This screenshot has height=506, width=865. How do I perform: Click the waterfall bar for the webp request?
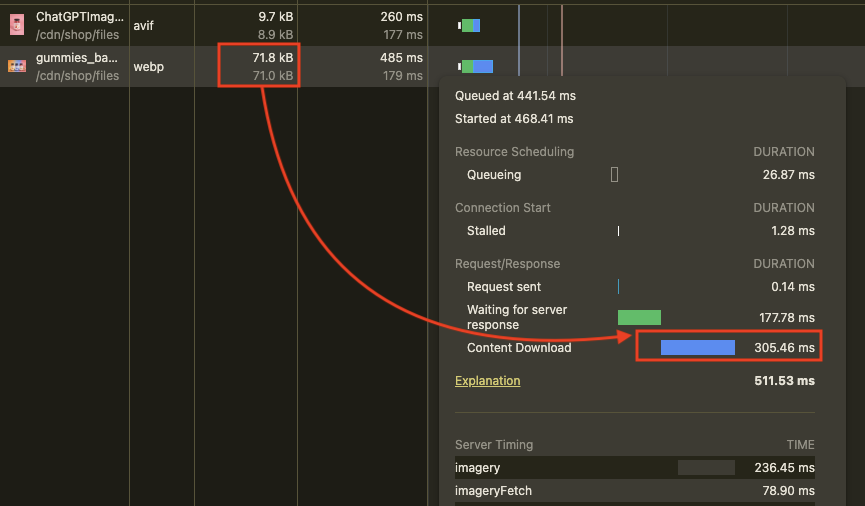pyautogui.click(x=477, y=66)
